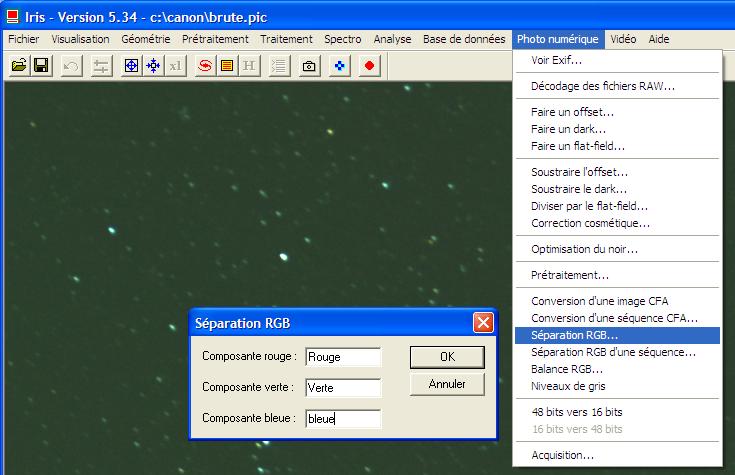Click the Composante rouge input field
Screen dimensions: 735x475
tap(343, 357)
